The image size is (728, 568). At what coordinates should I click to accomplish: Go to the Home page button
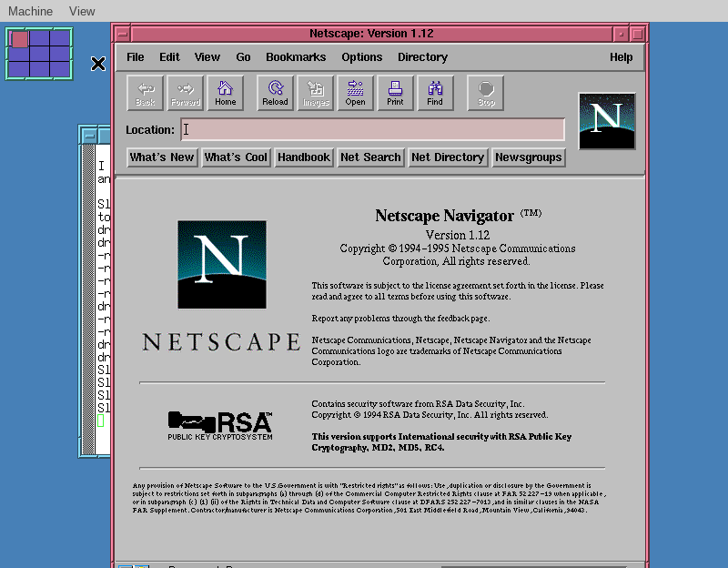(225, 94)
